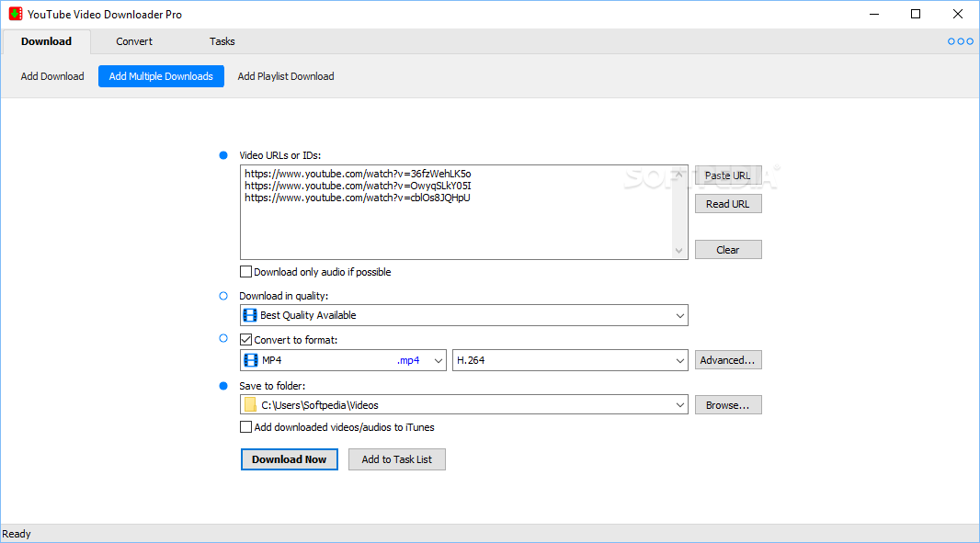Start downloading with Download Now

pyautogui.click(x=290, y=459)
